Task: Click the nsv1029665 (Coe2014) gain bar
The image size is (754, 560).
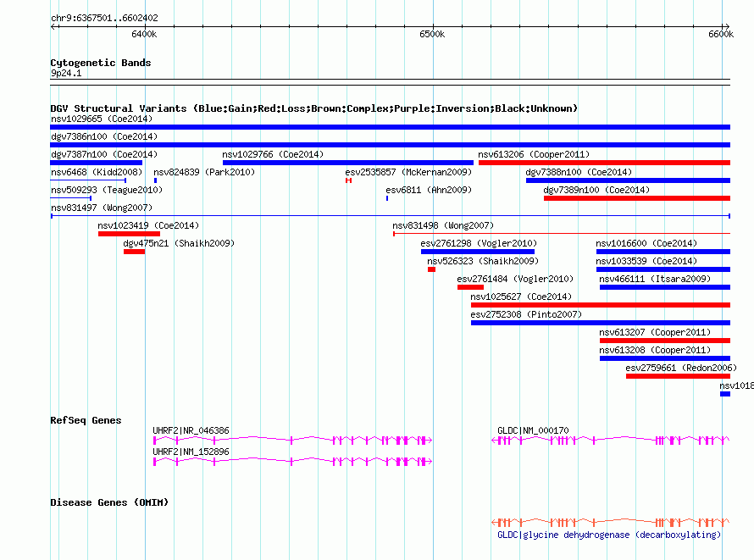Action: click(390, 127)
